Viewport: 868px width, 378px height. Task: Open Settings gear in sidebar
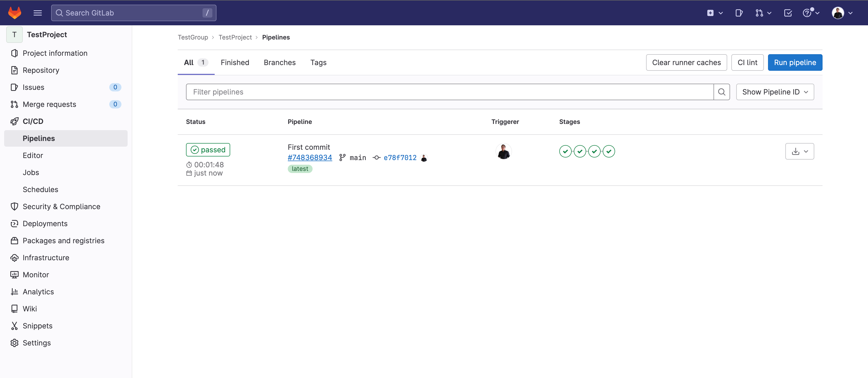pyautogui.click(x=36, y=343)
